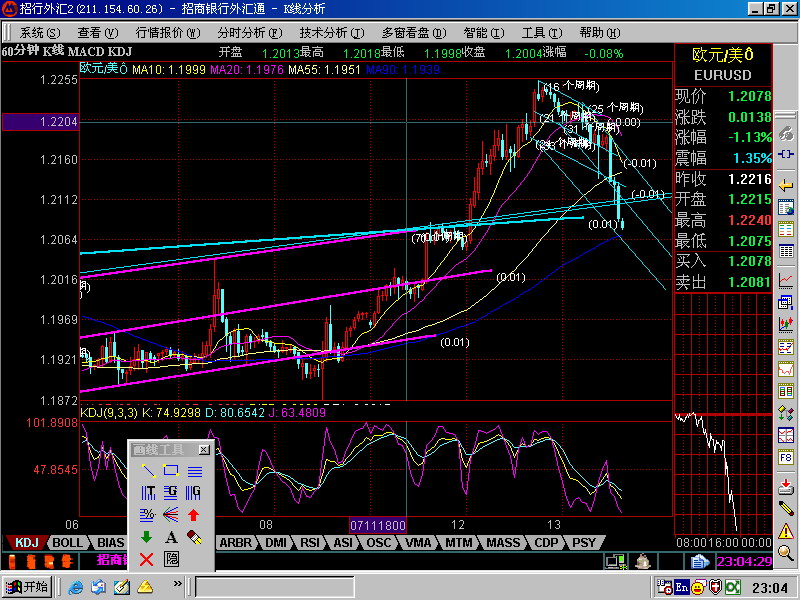Screen dimensions: 800x600
Task: Switch to the MASS indicator tab
Action: click(x=503, y=542)
